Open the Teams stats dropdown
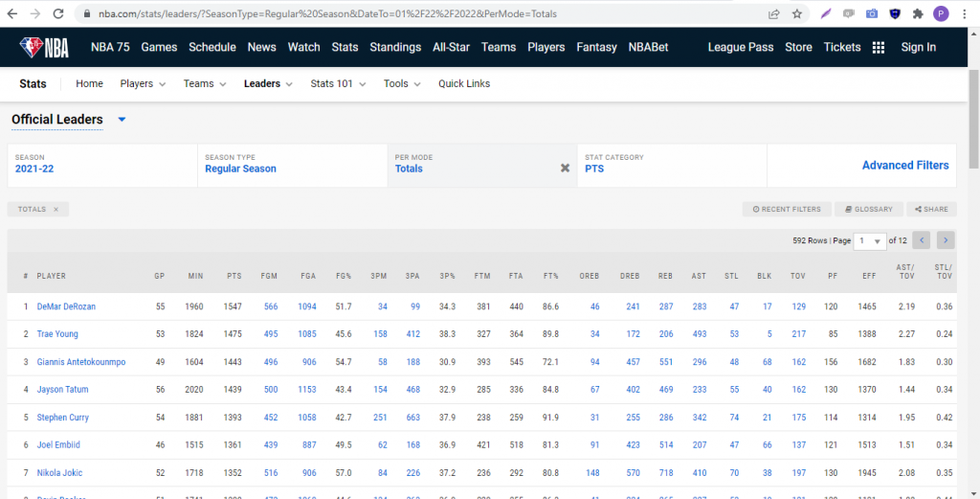Viewport: 980px width, 499px height. [205, 83]
